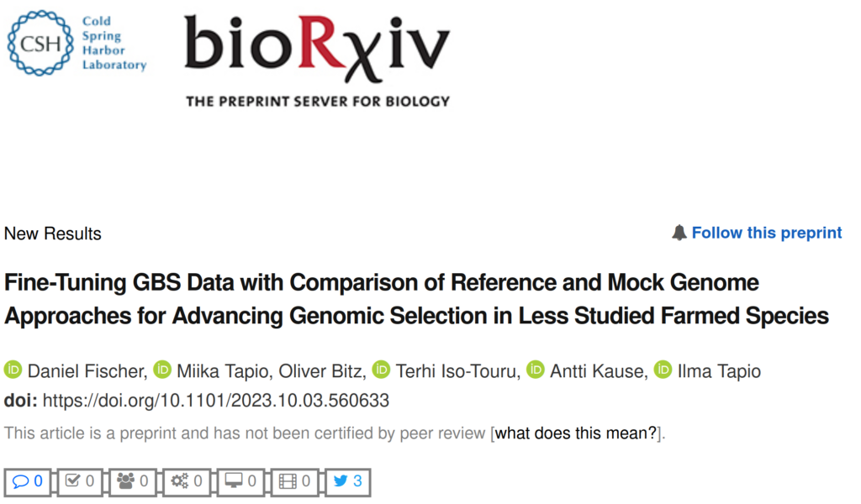Click the bell notification icon
Viewport: 861px width, 504px height.
pos(681,233)
